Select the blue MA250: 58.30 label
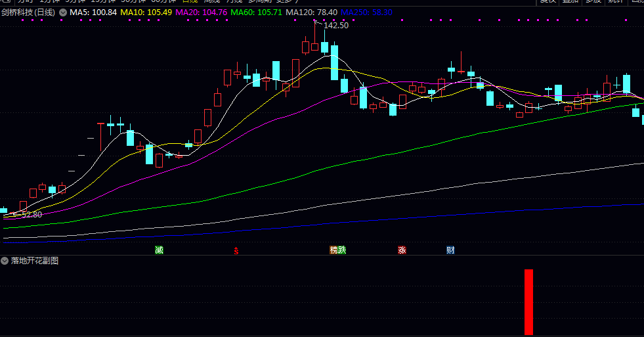 (x=366, y=12)
